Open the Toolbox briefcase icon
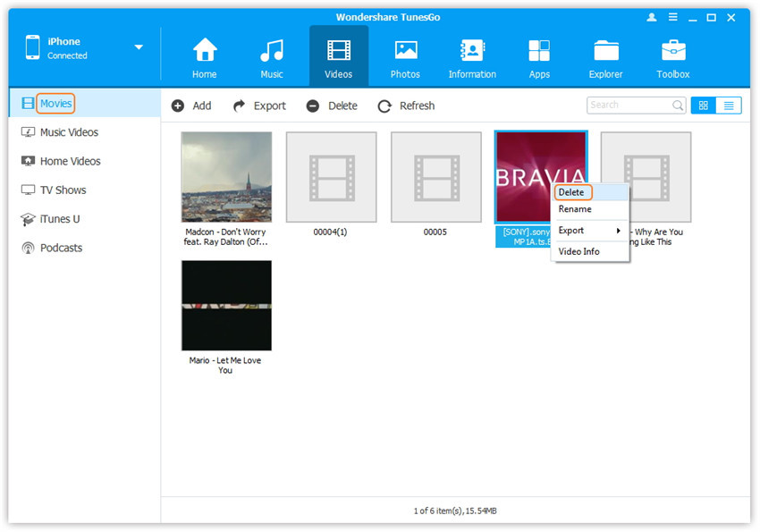The width and height of the screenshot is (760, 532). [x=673, y=51]
